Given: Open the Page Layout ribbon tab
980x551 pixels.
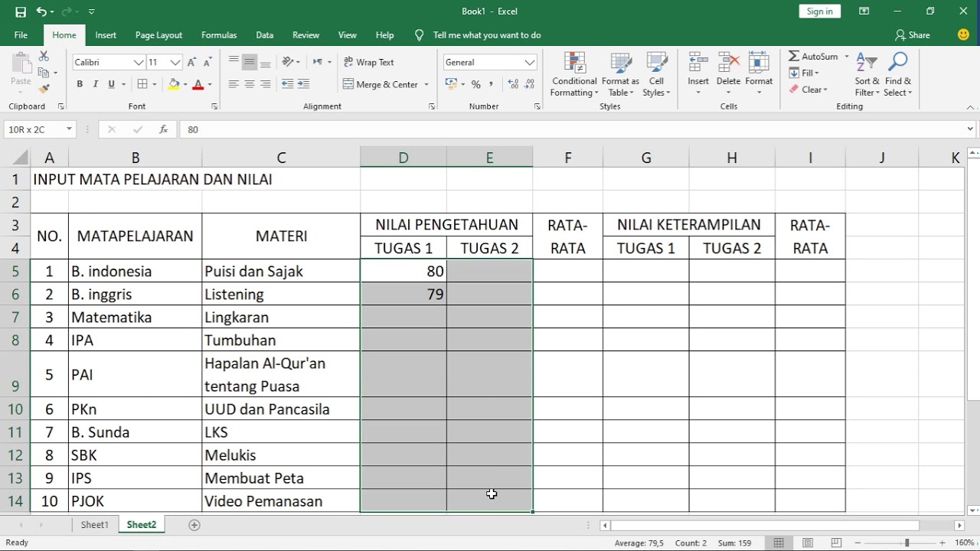Looking at the screenshot, I should click(x=158, y=35).
